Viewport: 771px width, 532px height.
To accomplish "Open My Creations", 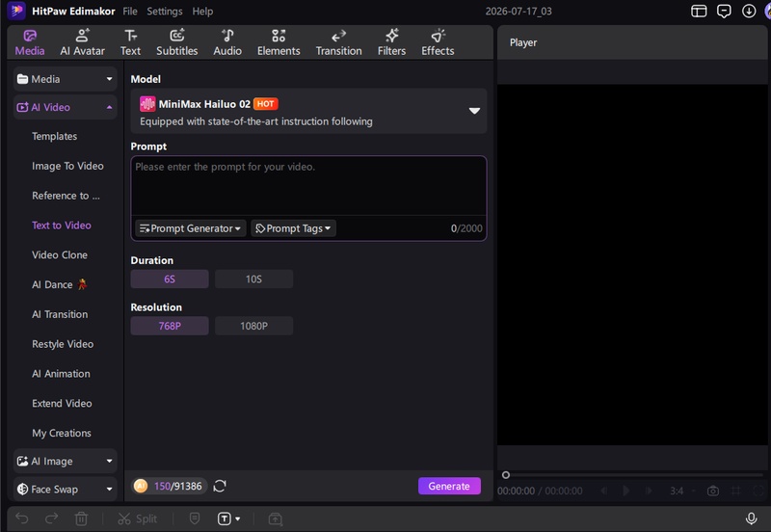I will point(62,433).
